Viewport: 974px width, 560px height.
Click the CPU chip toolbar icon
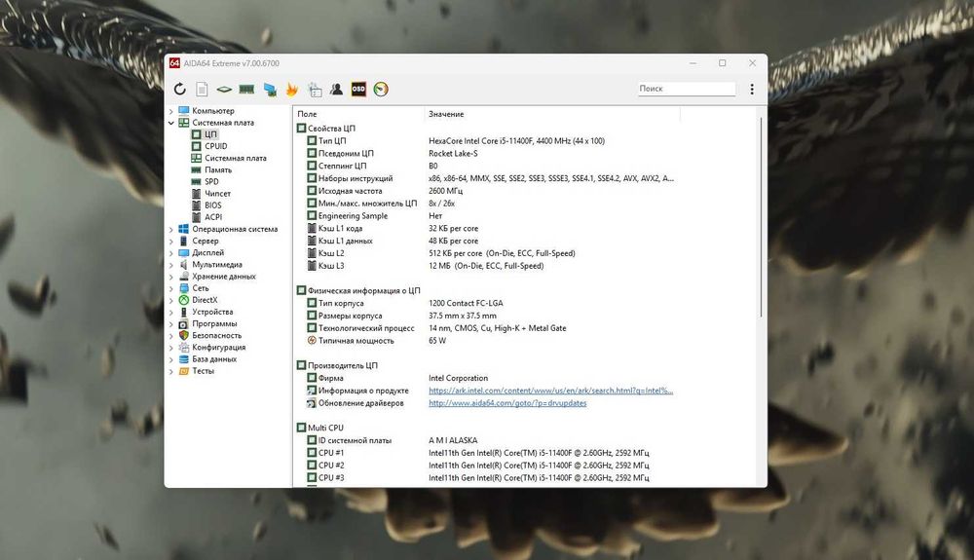click(224, 90)
